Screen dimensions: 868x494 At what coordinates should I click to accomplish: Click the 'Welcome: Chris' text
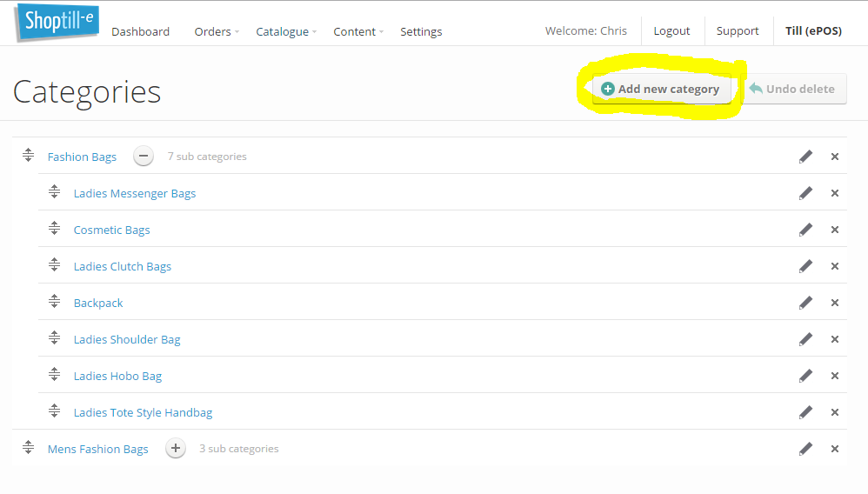coord(586,31)
